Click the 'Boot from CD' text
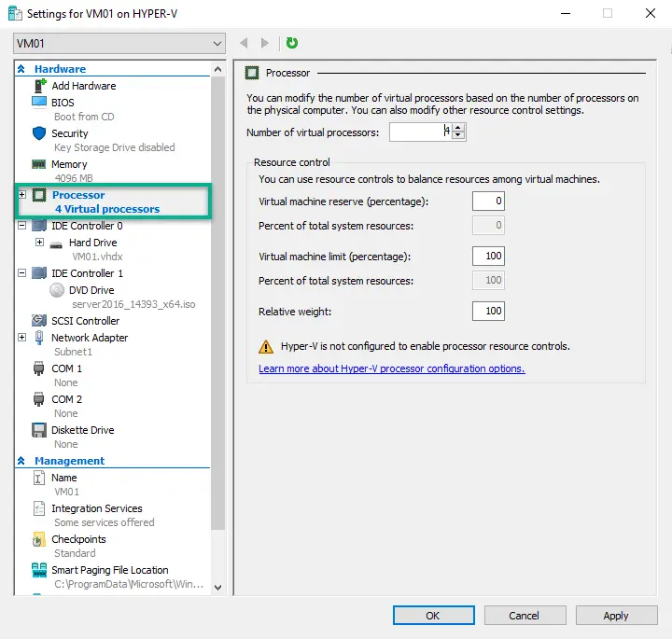 (x=84, y=117)
